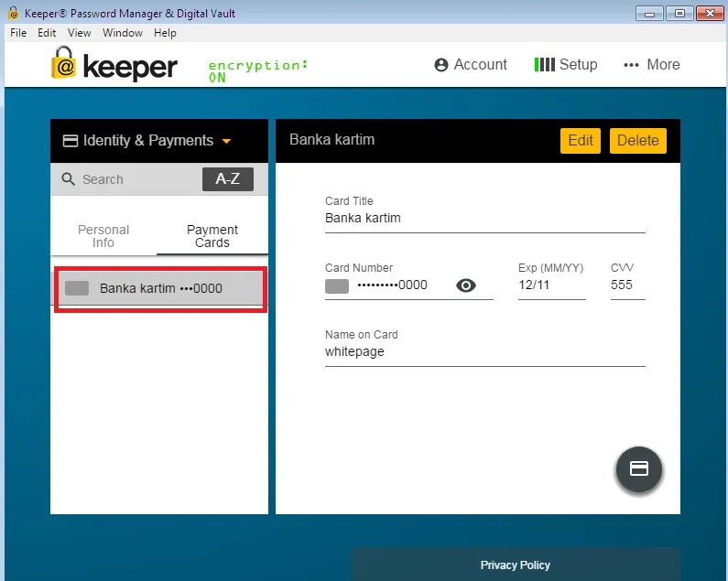Switch to the Personal Info tab
The height and width of the screenshot is (581, 728).
coord(103,236)
